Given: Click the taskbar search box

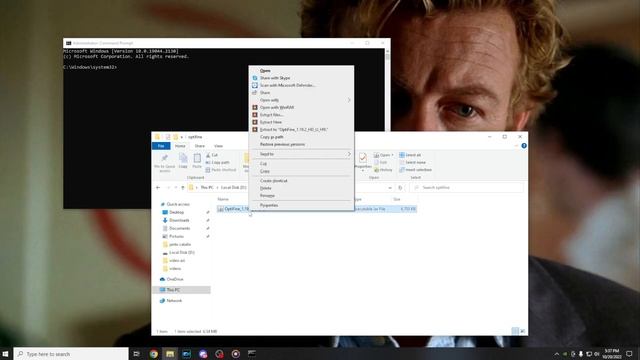Looking at the screenshot, I should [71, 354].
